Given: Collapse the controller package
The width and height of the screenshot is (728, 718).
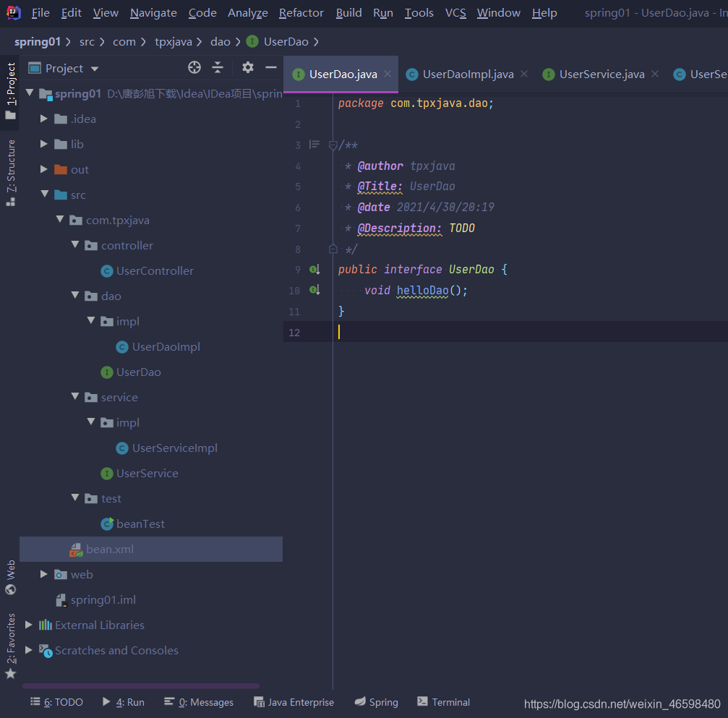Looking at the screenshot, I should pos(75,244).
